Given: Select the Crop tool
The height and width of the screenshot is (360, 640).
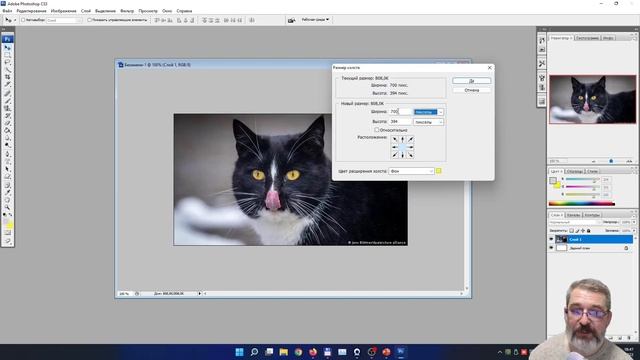Looking at the screenshot, I should (x=7, y=77).
